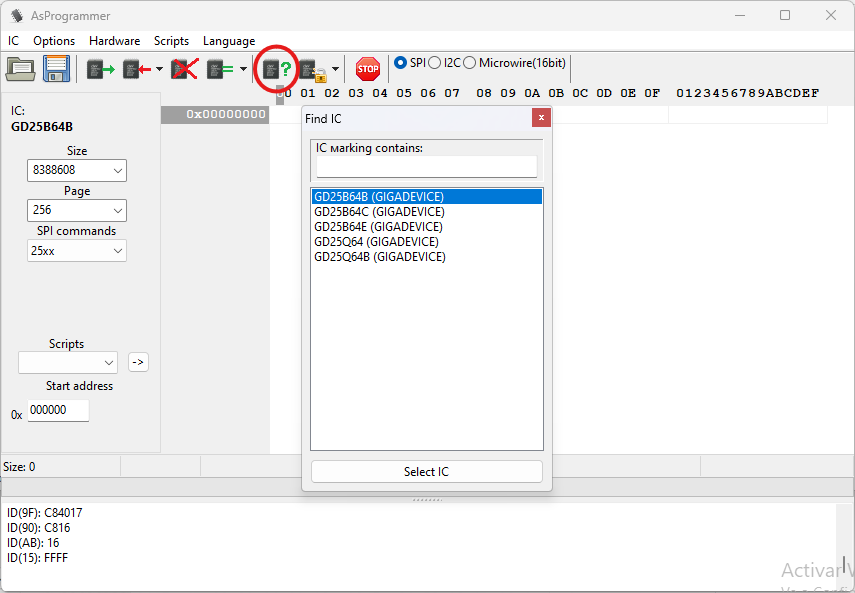The height and width of the screenshot is (593, 855).
Task: Select GD25Q64B (GIGADEVICE) in the list
Action: pyautogui.click(x=427, y=257)
